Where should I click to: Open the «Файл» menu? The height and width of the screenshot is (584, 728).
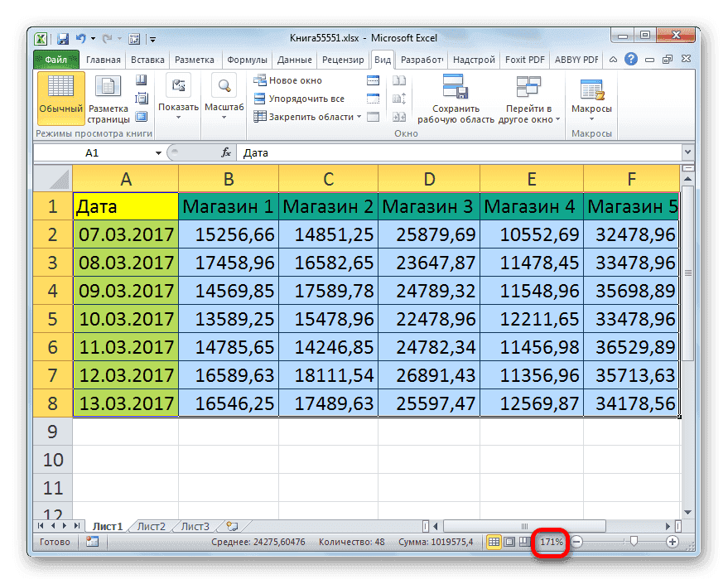55,59
